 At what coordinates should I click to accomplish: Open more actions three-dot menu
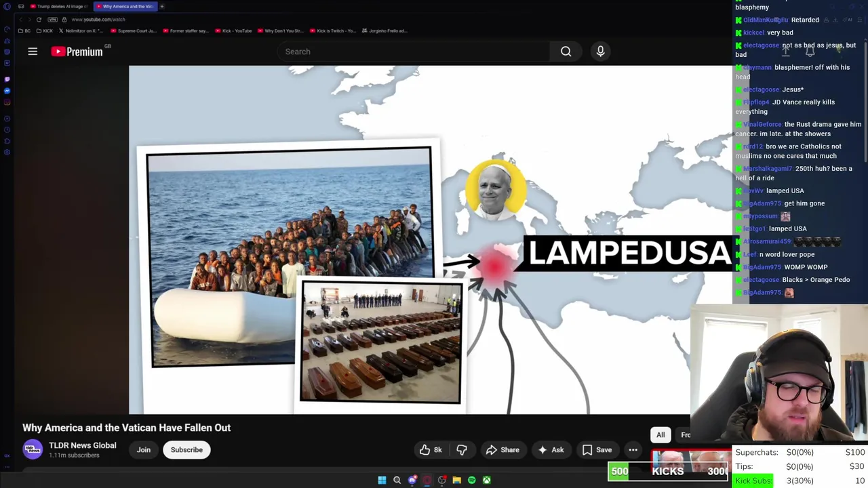[x=633, y=450]
